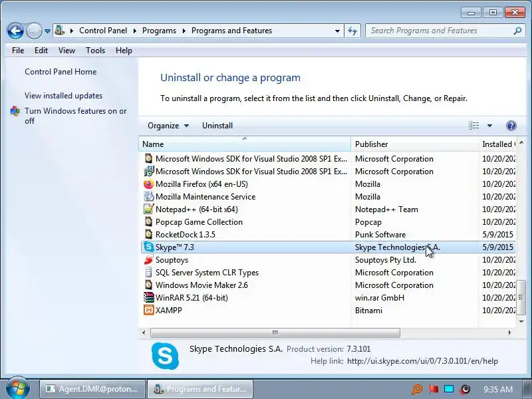Open the Organize dropdown

tap(168, 126)
